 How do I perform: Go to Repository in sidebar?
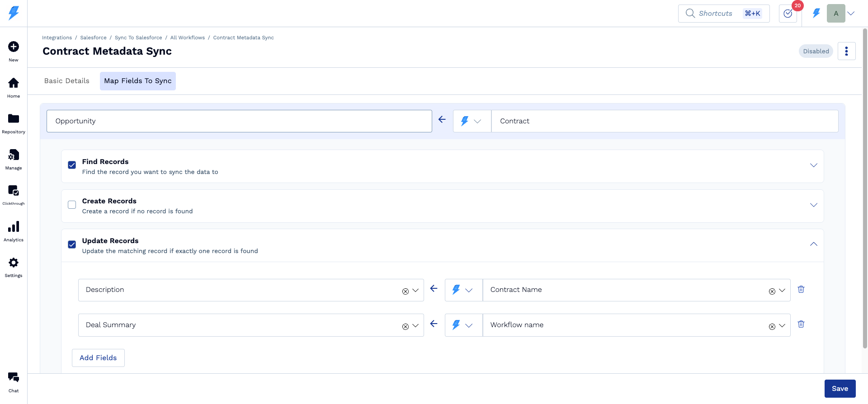pos(14,119)
